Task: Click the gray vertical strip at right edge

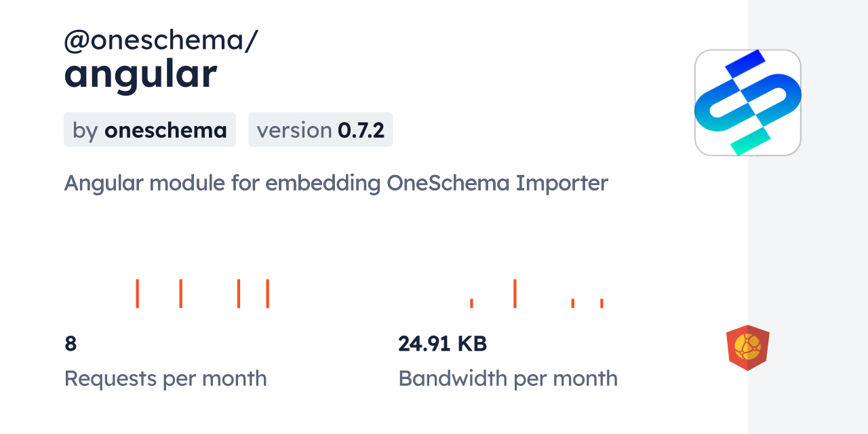Action: [808, 217]
